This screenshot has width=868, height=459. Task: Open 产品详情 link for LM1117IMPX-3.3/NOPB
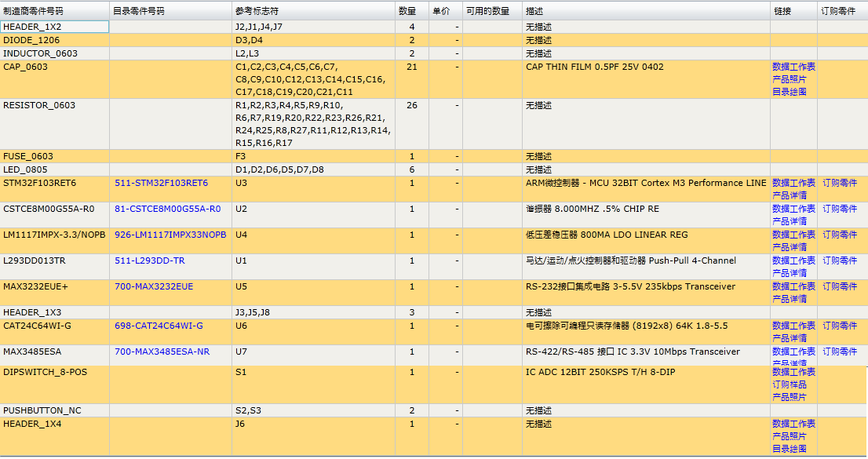click(x=790, y=247)
